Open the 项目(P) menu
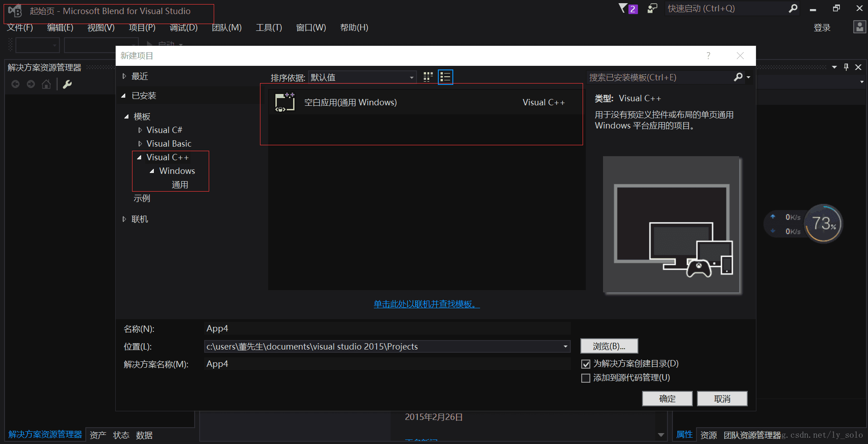 [x=142, y=28]
